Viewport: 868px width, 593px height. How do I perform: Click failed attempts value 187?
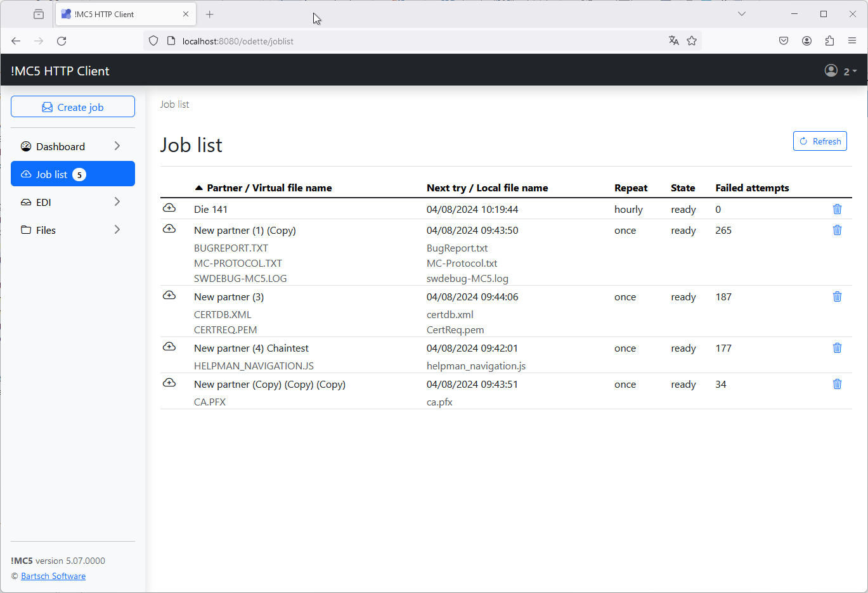coord(723,296)
